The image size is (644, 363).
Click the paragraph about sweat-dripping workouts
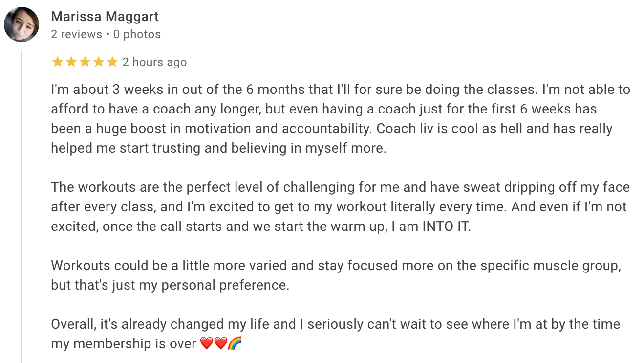[x=341, y=207]
